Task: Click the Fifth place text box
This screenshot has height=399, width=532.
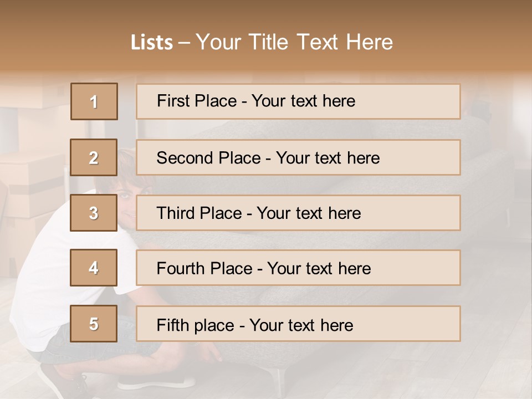Action: pos(298,324)
